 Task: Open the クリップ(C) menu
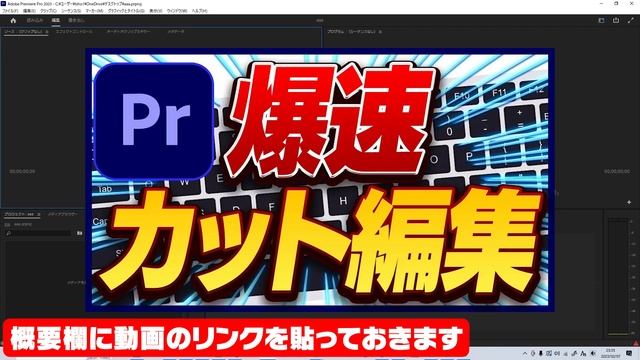pyautogui.click(x=49, y=11)
